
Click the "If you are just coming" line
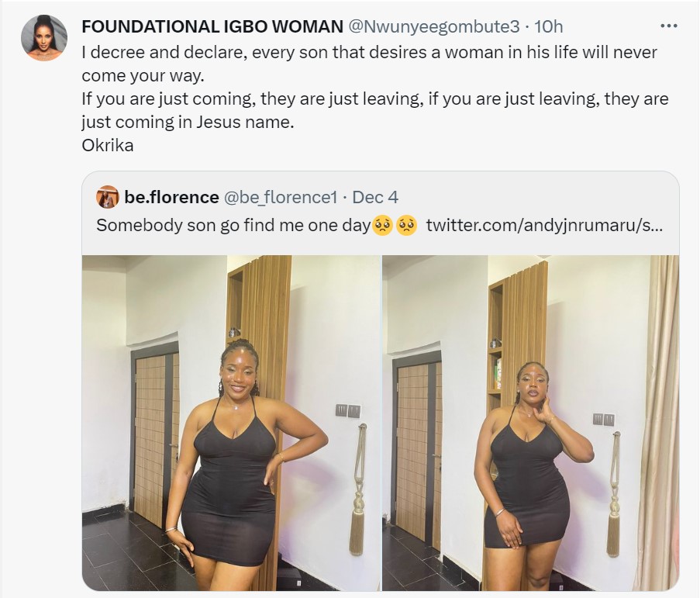(374, 99)
